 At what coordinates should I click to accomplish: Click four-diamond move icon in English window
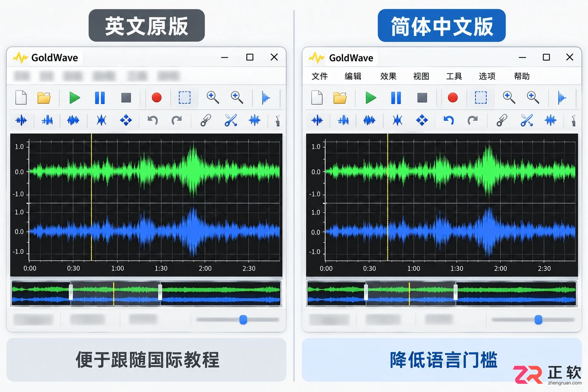[126, 120]
